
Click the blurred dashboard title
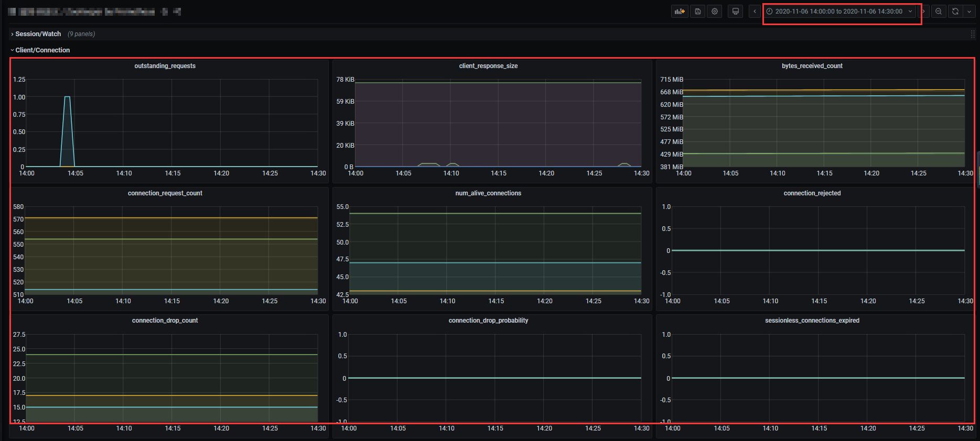94,12
